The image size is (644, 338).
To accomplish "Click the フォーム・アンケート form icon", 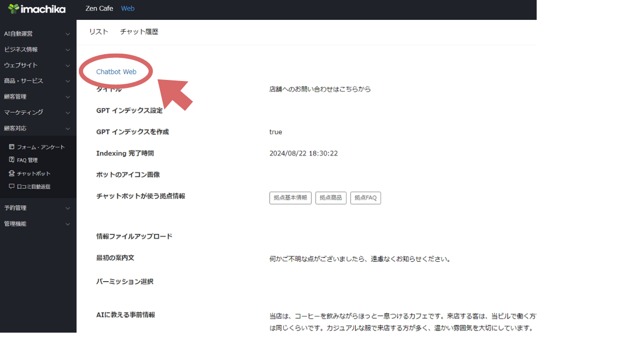I will 12,147.
